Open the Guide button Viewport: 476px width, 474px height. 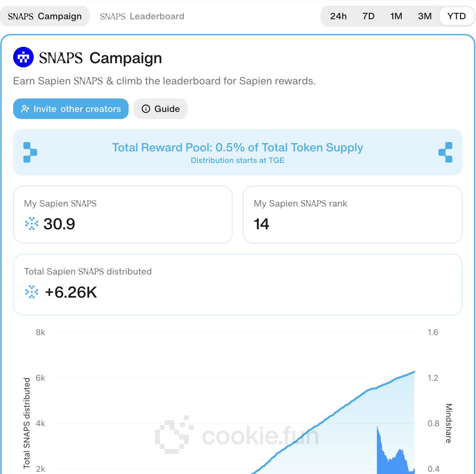pyautogui.click(x=161, y=109)
